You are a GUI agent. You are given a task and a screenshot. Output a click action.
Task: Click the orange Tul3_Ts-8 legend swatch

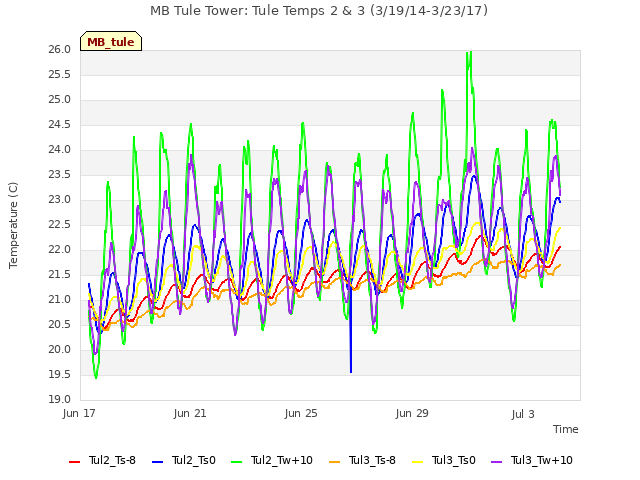coord(334,462)
